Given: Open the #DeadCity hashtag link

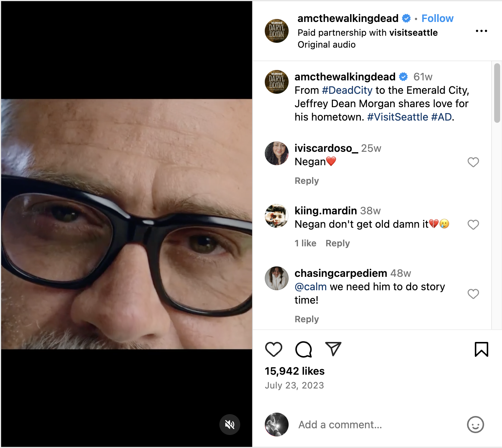Looking at the screenshot, I should tap(347, 90).
